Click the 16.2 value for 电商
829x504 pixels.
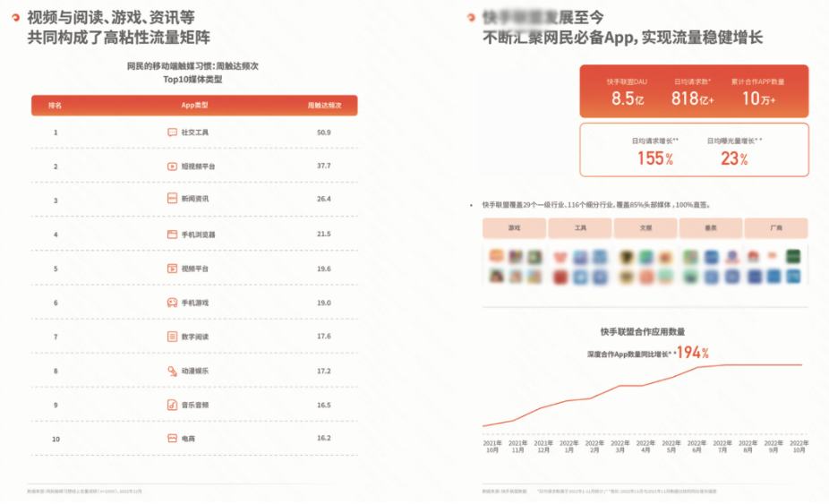(323, 438)
